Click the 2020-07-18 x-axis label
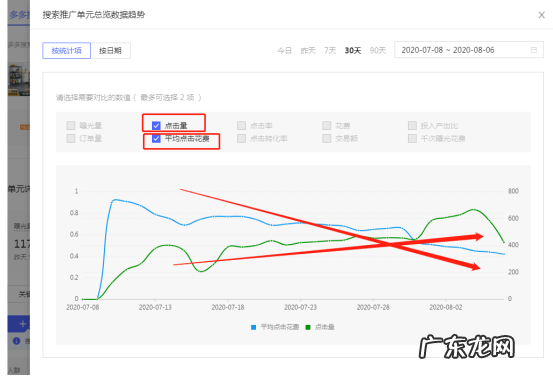553x376 pixels. coord(228,307)
